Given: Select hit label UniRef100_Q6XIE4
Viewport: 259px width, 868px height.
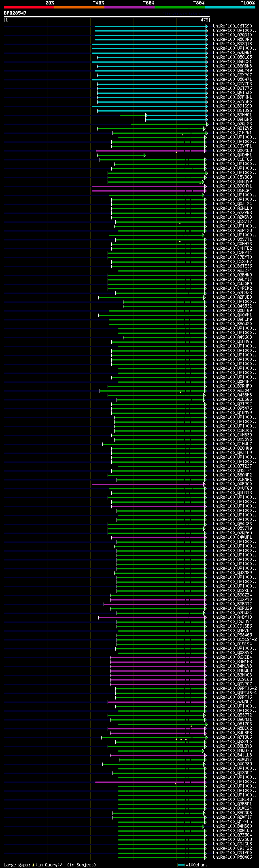Looking at the screenshot, I should pyautogui.click(x=232, y=657).
